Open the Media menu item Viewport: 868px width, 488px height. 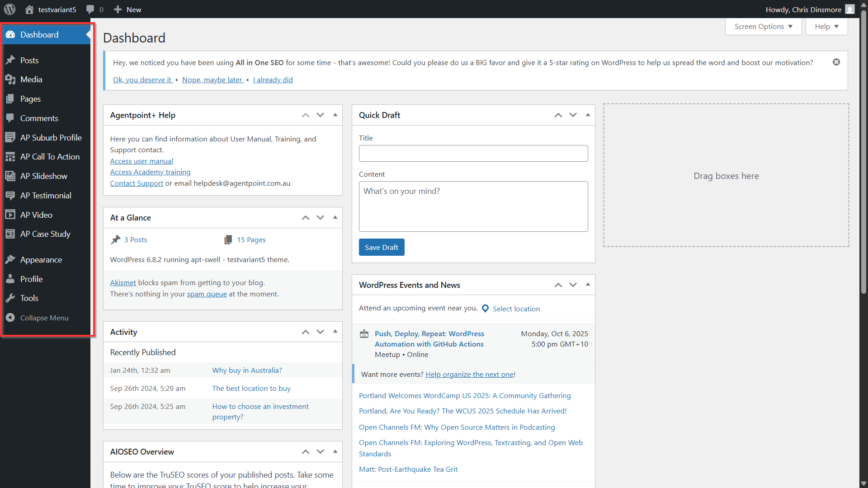pos(45,80)
